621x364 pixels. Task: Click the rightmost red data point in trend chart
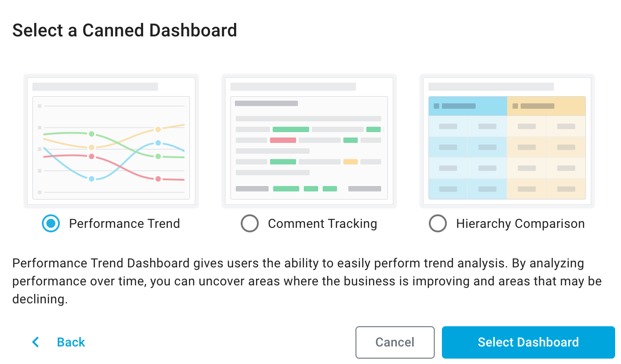(158, 179)
